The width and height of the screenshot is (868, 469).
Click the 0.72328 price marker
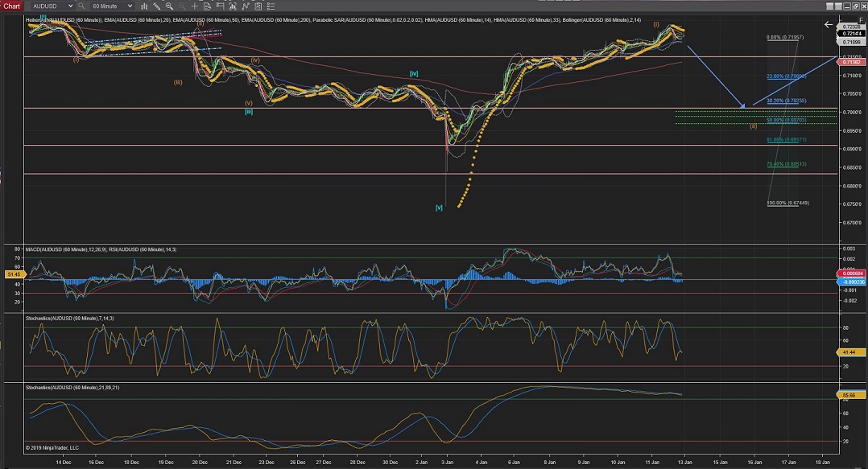[x=851, y=27]
